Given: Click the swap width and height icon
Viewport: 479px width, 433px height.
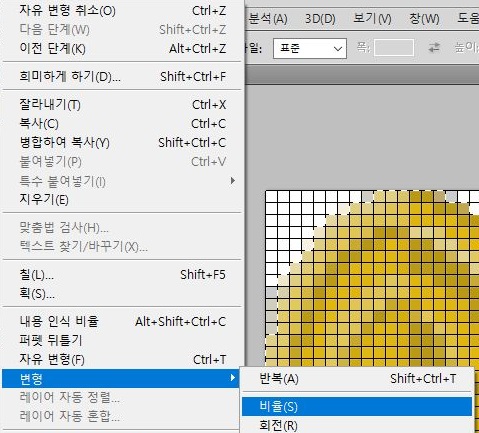Looking at the screenshot, I should click(434, 48).
